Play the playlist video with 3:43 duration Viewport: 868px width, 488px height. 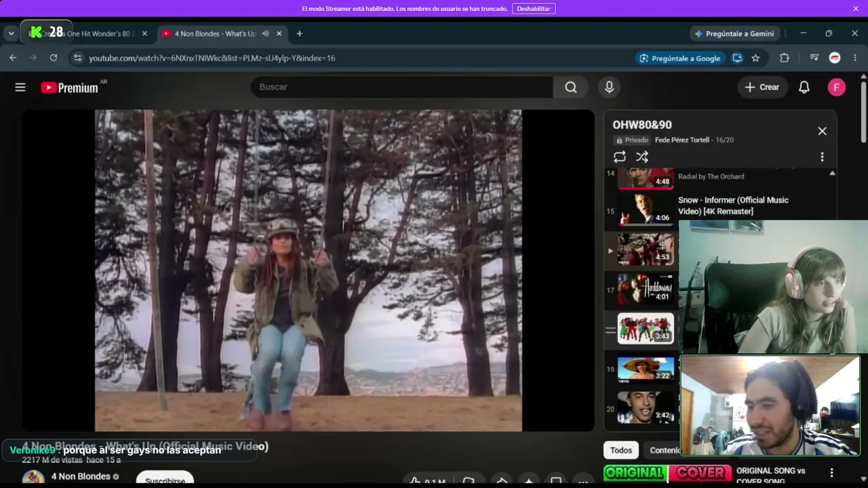point(646,329)
